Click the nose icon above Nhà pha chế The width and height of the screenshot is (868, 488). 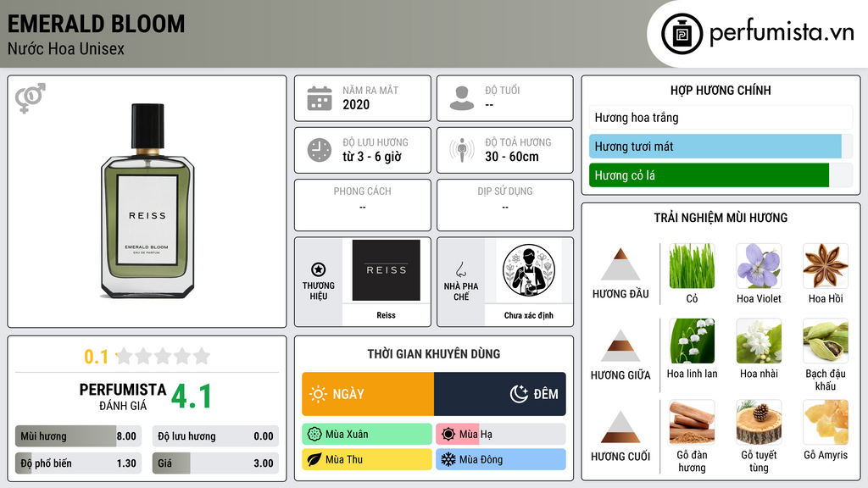click(460, 269)
